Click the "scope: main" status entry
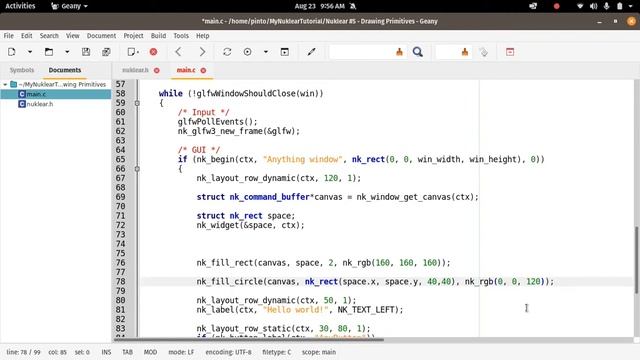The width and height of the screenshot is (640, 360). pyautogui.click(x=319, y=352)
